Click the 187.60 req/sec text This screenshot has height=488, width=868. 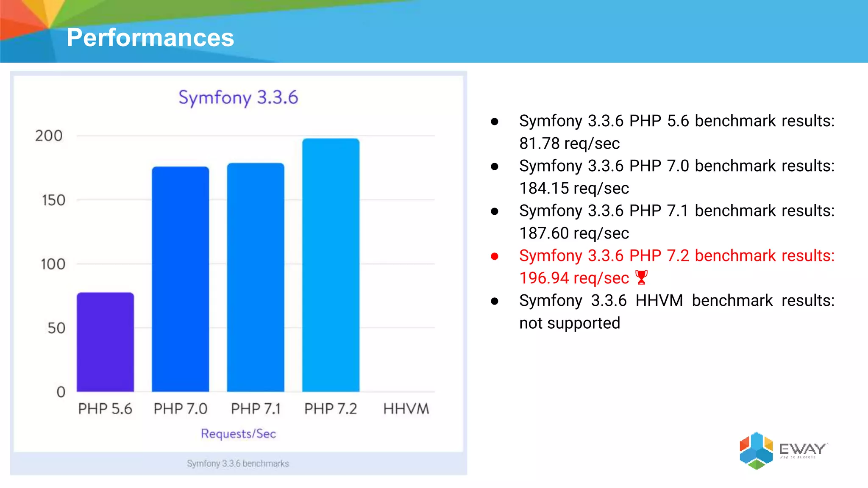574,233
